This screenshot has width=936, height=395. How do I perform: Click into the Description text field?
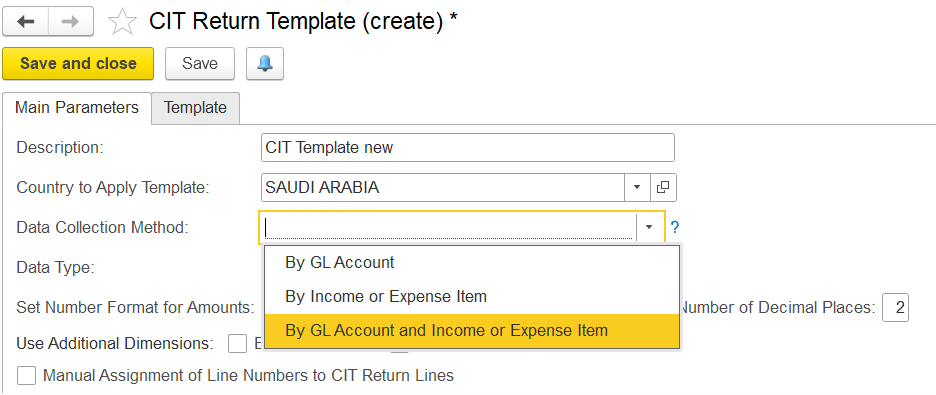coord(468,147)
